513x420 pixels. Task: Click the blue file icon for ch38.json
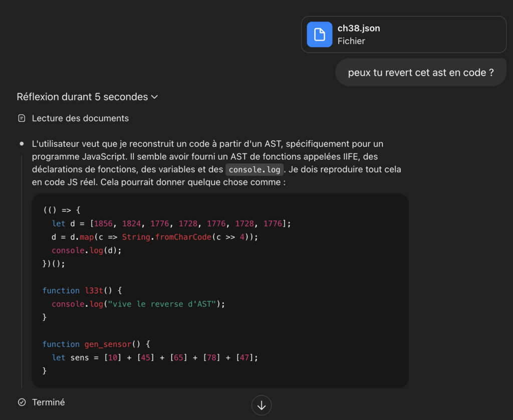click(319, 35)
